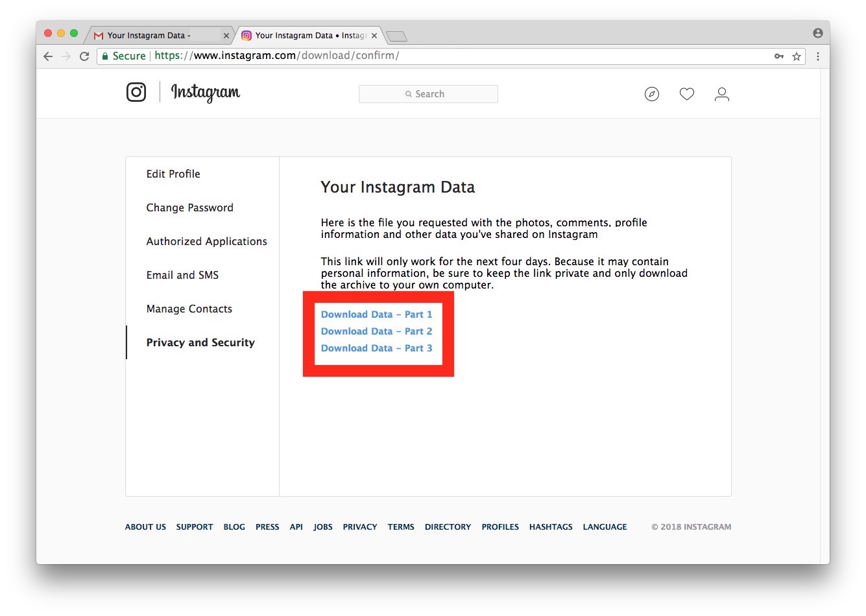Open the PRIVACY footer link
This screenshot has width=866, height=616.
[359, 527]
